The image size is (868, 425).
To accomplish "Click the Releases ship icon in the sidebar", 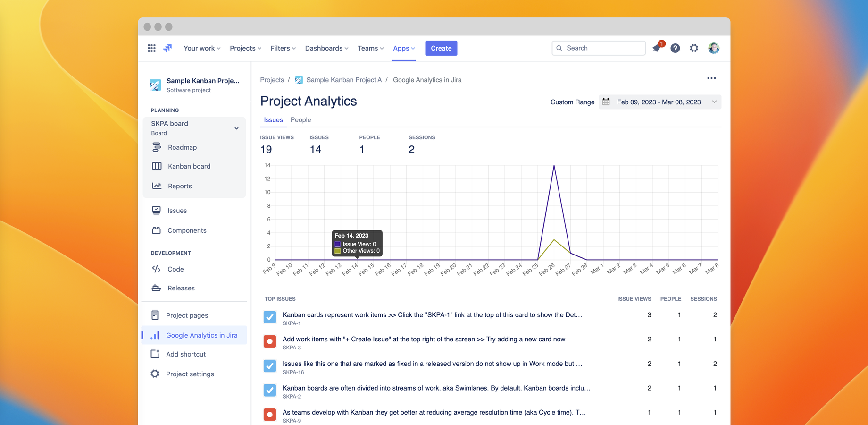I will 156,288.
